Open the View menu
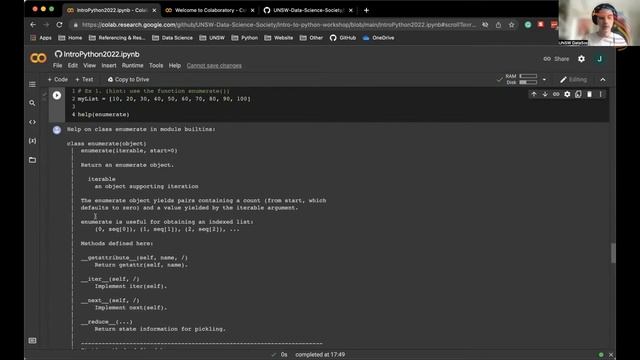Screen dimensions: 640x360 coord(89,65)
